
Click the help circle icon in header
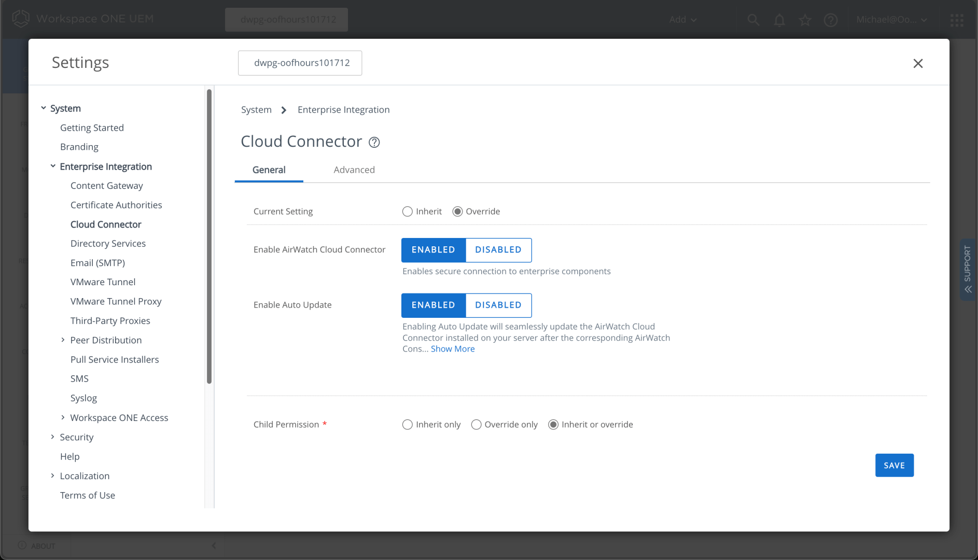831,20
